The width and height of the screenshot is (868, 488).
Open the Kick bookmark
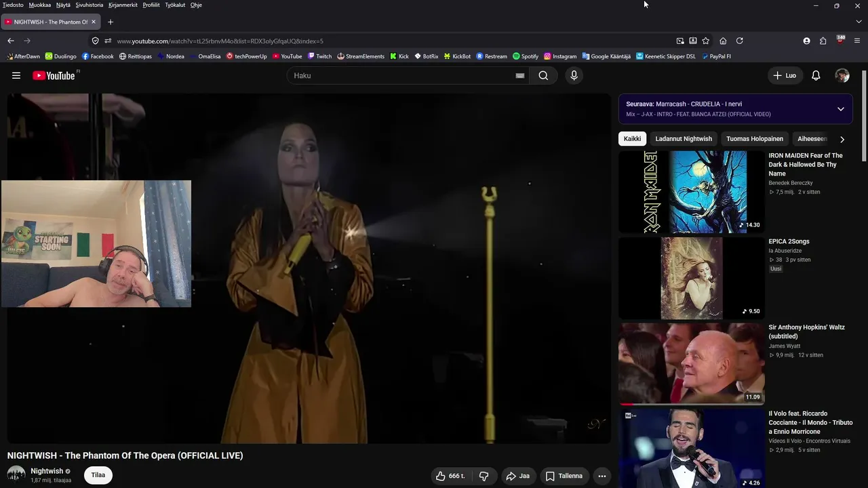point(399,56)
